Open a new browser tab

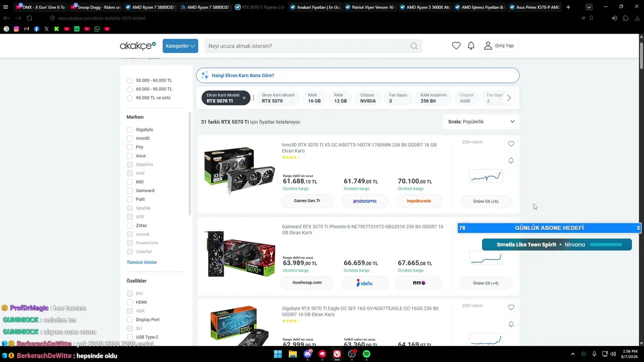click(x=568, y=7)
